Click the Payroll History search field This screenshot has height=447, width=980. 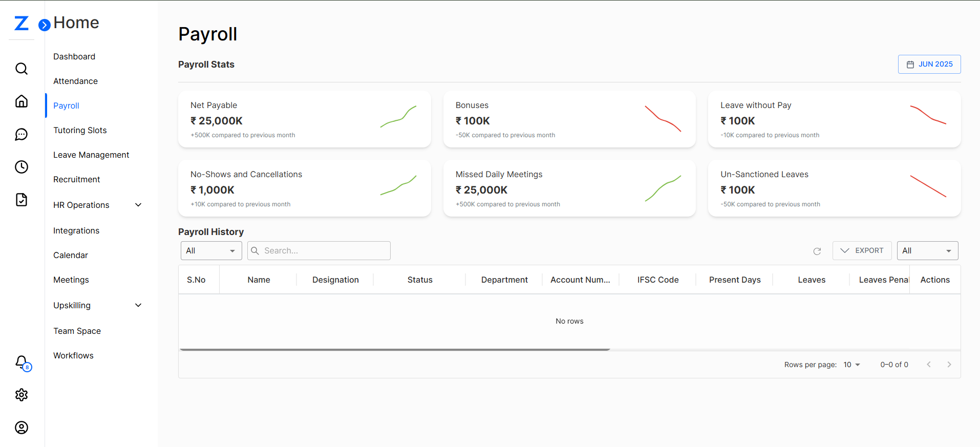pyautogui.click(x=319, y=250)
